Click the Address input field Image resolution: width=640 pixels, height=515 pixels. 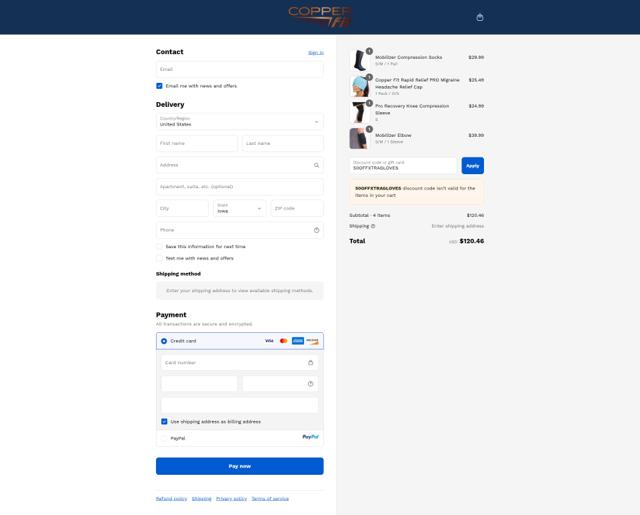point(240,165)
